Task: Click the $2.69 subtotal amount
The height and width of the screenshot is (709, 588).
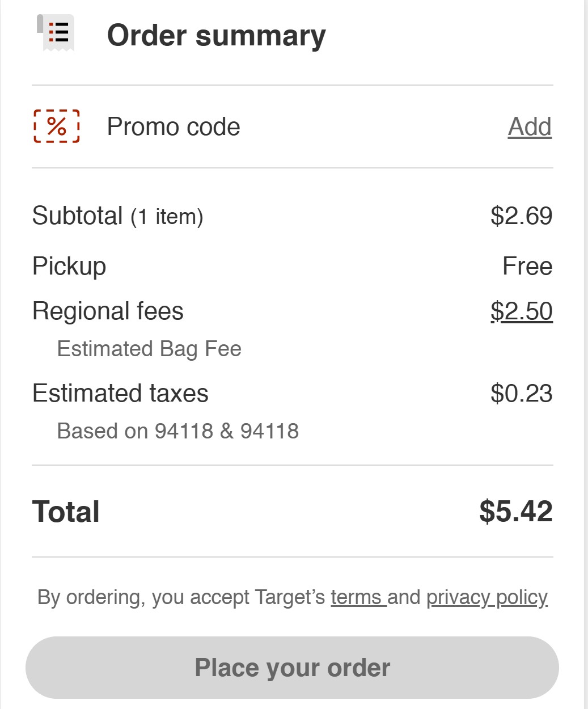Action: click(x=521, y=216)
